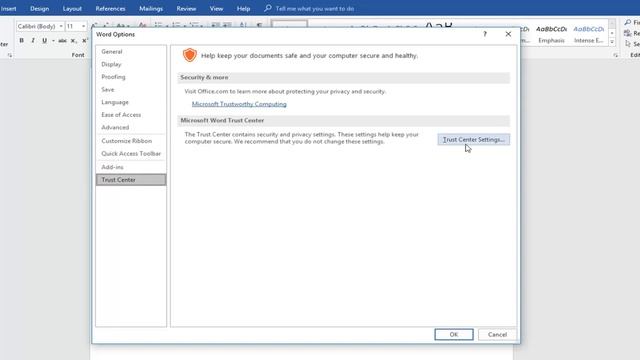Screen dimensions: 640x360
Task: Apply Underline from the Font group
Action: [44, 40]
